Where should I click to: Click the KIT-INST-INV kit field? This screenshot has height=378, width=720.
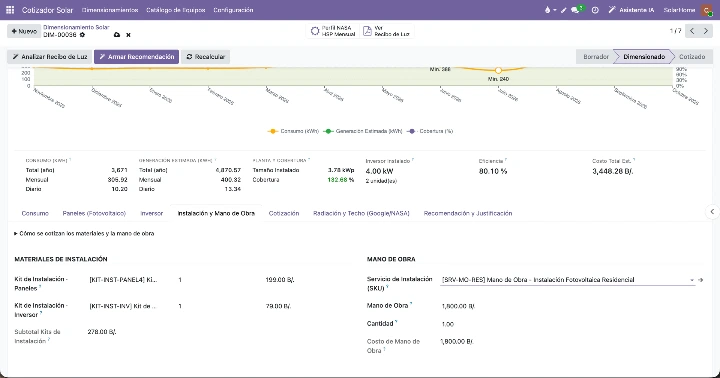tap(123, 306)
